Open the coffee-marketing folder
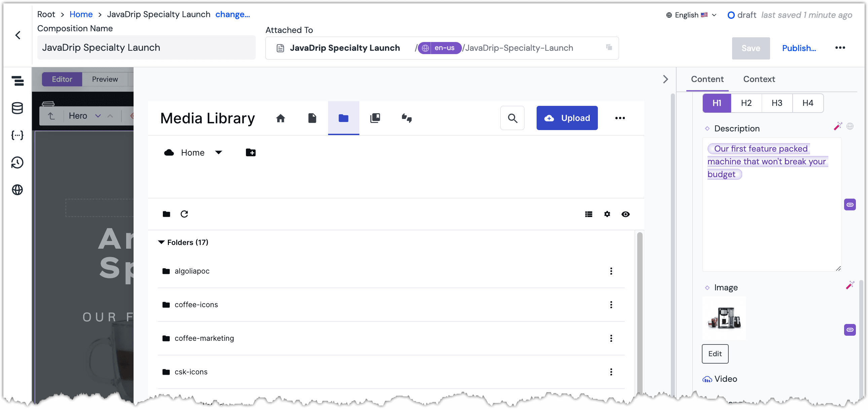Viewport: 868px width, 410px height. click(x=204, y=339)
